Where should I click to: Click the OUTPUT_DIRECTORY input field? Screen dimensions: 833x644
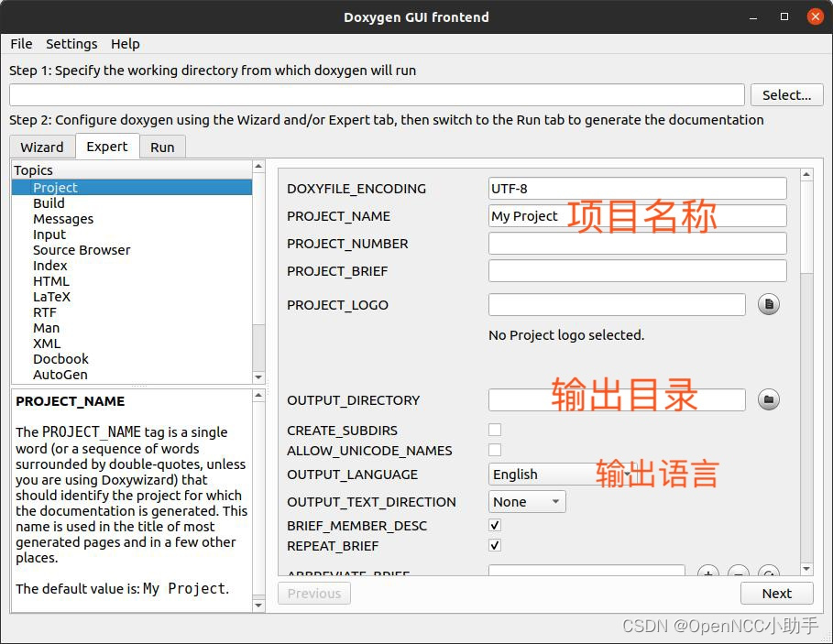617,399
